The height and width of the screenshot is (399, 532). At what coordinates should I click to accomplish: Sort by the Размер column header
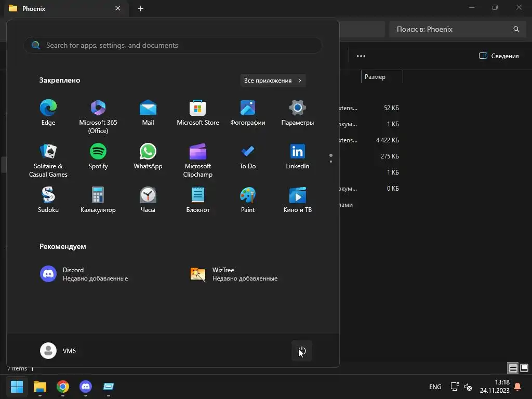382,77
